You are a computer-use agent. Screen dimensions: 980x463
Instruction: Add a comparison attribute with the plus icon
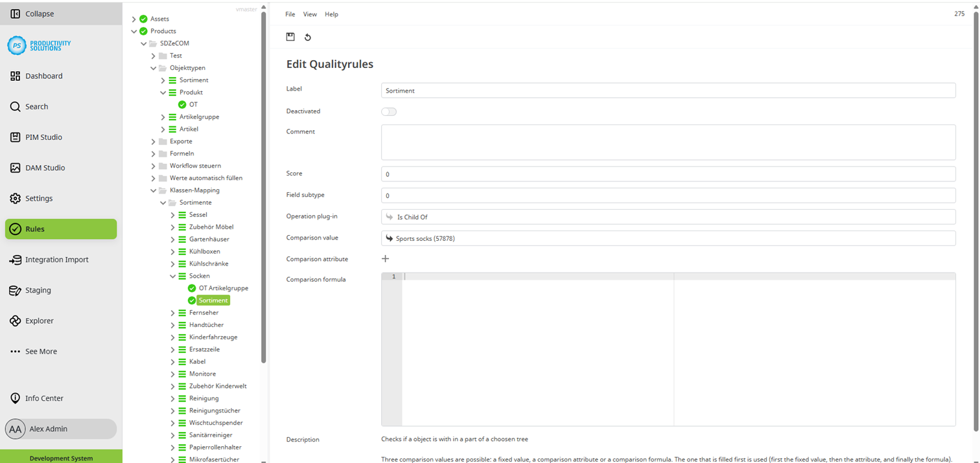(x=386, y=258)
